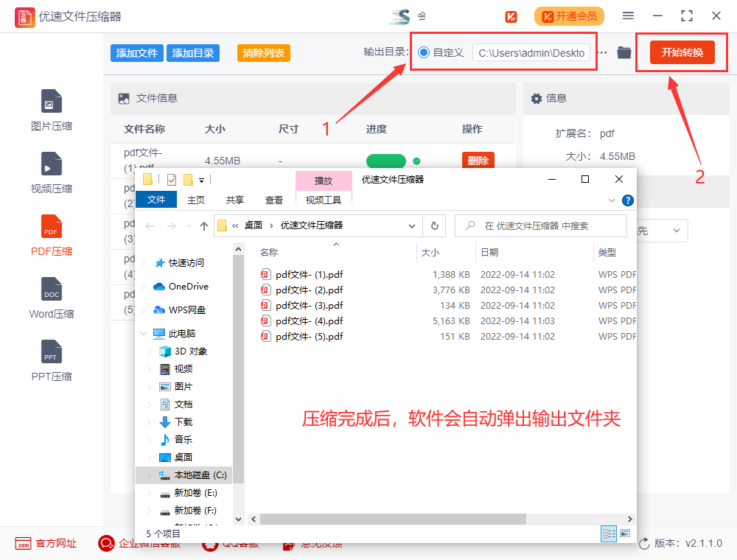Click the 企业微信客服 customer service icon
Screen dimensions: 737x560
(x=106, y=544)
